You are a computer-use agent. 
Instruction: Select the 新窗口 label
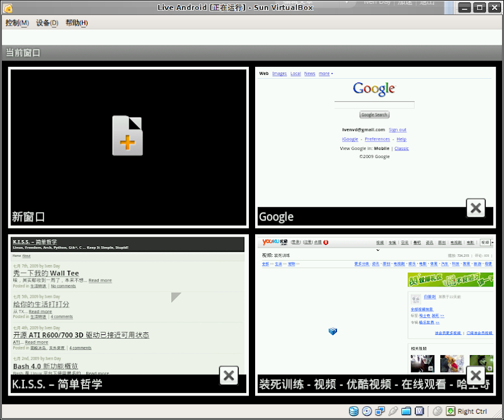tap(28, 217)
